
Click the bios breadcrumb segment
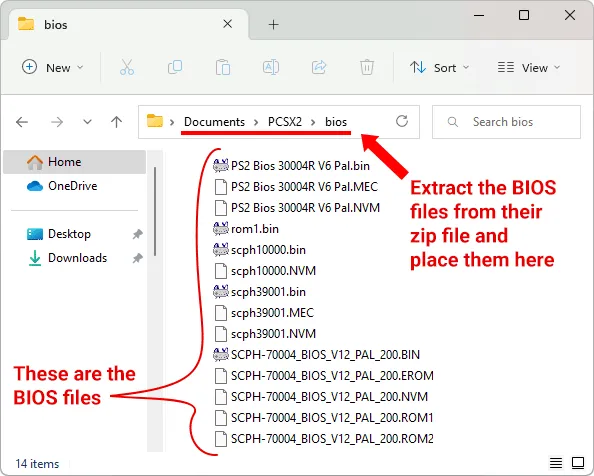pyautogui.click(x=336, y=122)
